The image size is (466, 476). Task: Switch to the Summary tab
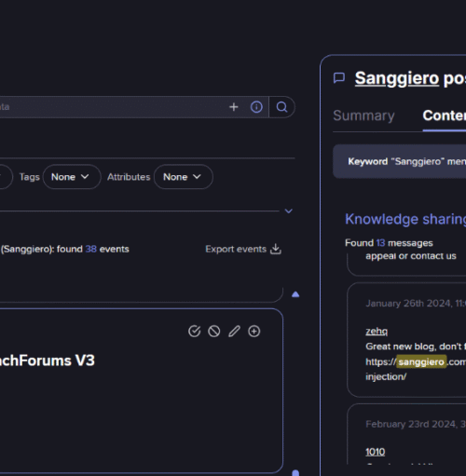363,116
